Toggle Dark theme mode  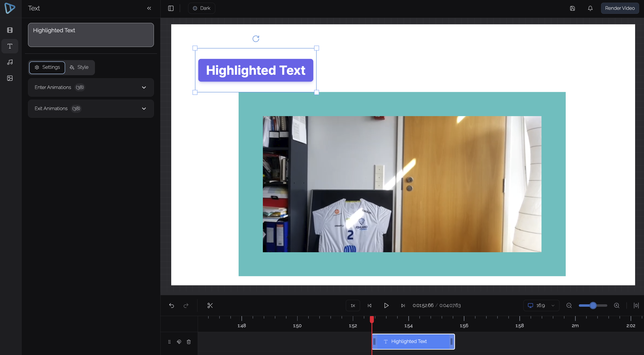click(201, 8)
